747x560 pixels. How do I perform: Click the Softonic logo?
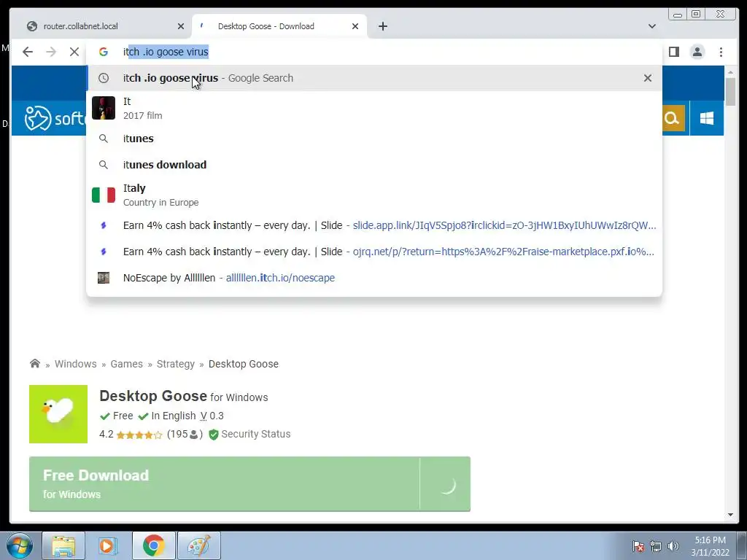pyautogui.click(x=55, y=118)
